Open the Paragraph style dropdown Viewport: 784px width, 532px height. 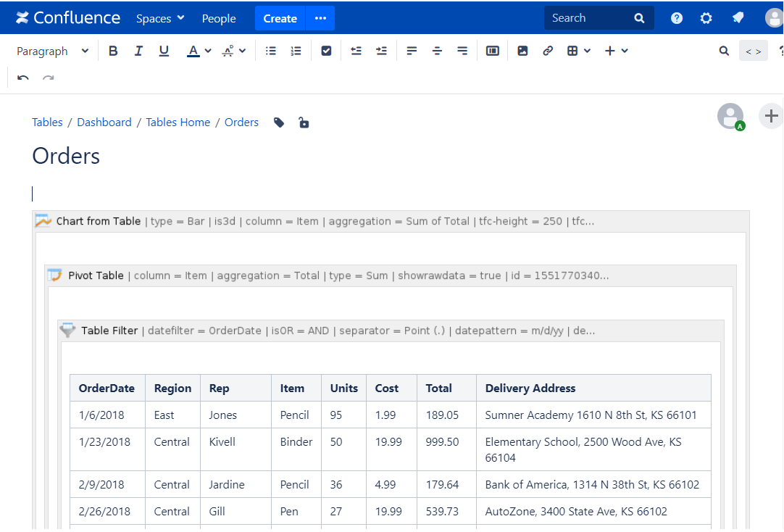tap(52, 51)
